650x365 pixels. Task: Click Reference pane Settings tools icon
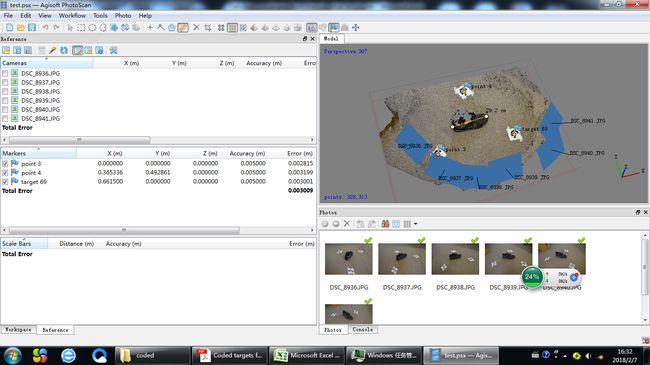(113, 50)
